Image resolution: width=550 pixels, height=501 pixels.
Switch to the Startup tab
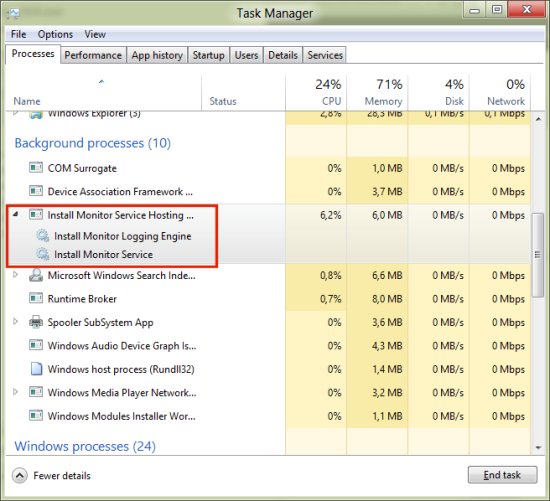(208, 55)
